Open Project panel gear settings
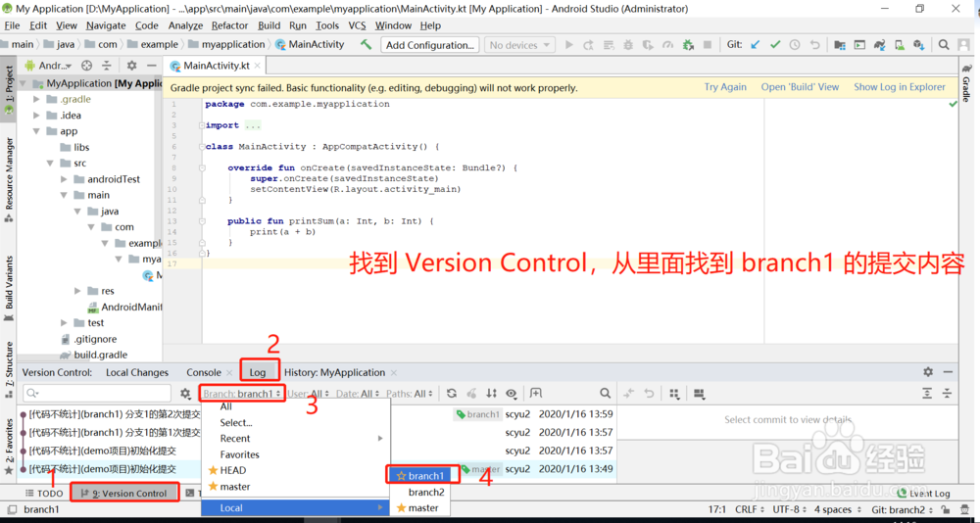Screen dimensions: 980x523 pyautogui.click(x=132, y=66)
